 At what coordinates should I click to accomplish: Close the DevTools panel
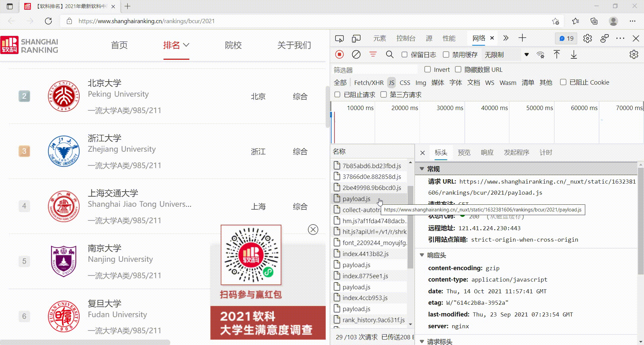636,39
